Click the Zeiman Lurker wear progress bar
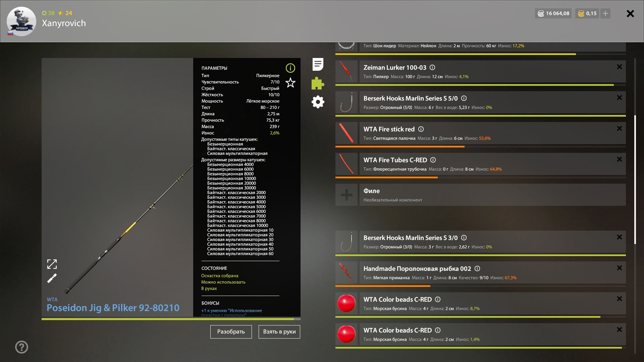The image size is (644, 362). pyautogui.click(x=480, y=85)
